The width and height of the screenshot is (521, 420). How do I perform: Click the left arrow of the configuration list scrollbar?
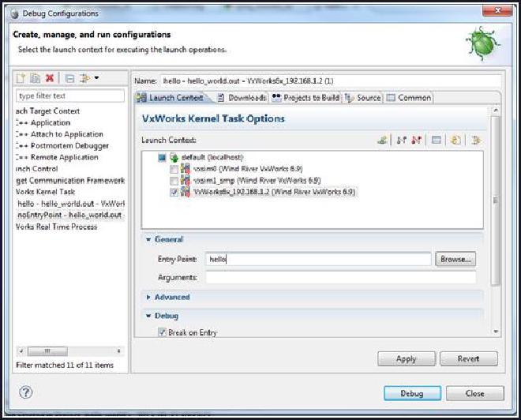[x=21, y=351]
